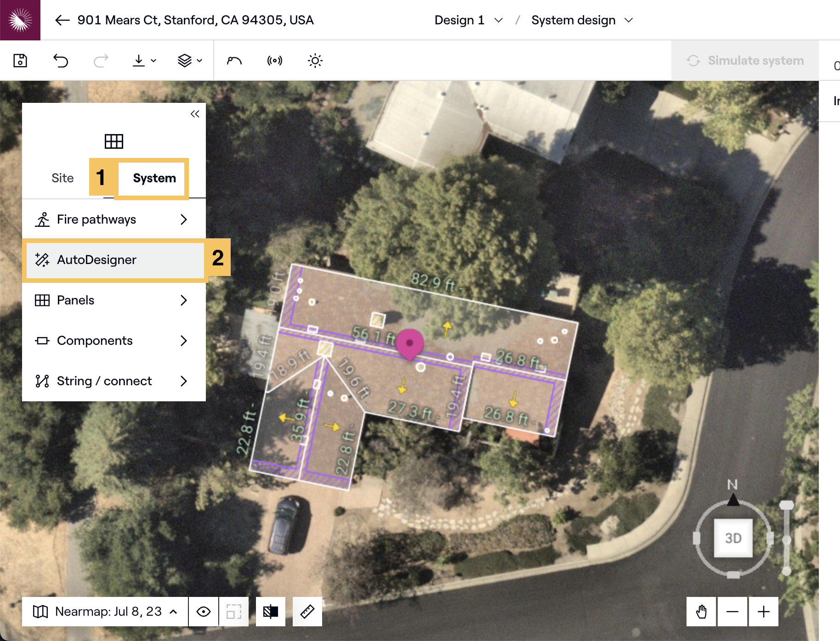
Task: Switch the view to 3D
Action: point(733,538)
